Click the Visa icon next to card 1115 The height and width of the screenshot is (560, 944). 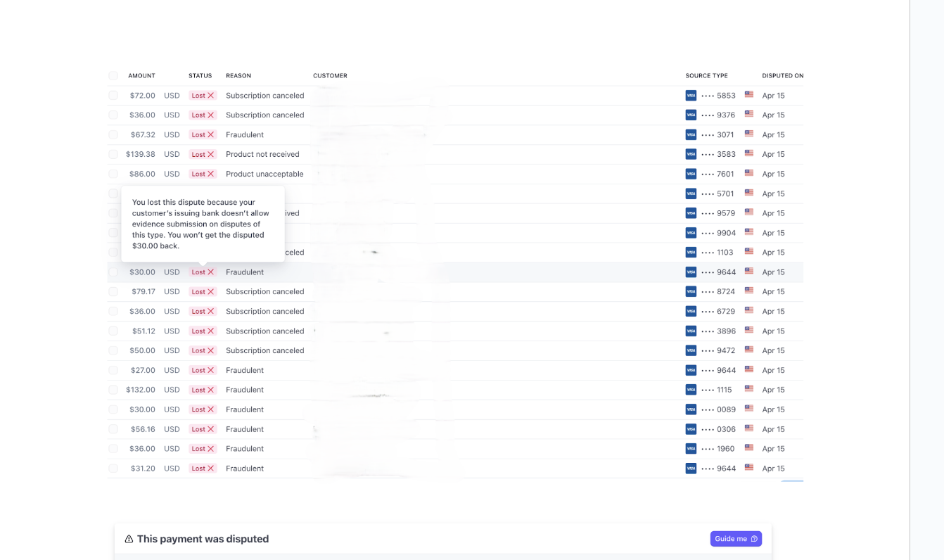[x=691, y=390]
